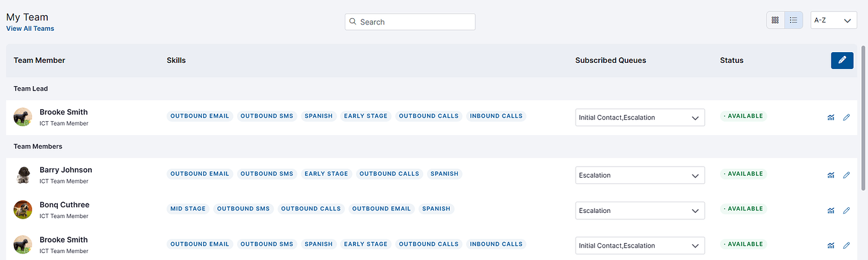Viewport: 868px width, 260px height.
Task: Open performance chart icon for Bonq Cuthree
Action: [x=831, y=210]
